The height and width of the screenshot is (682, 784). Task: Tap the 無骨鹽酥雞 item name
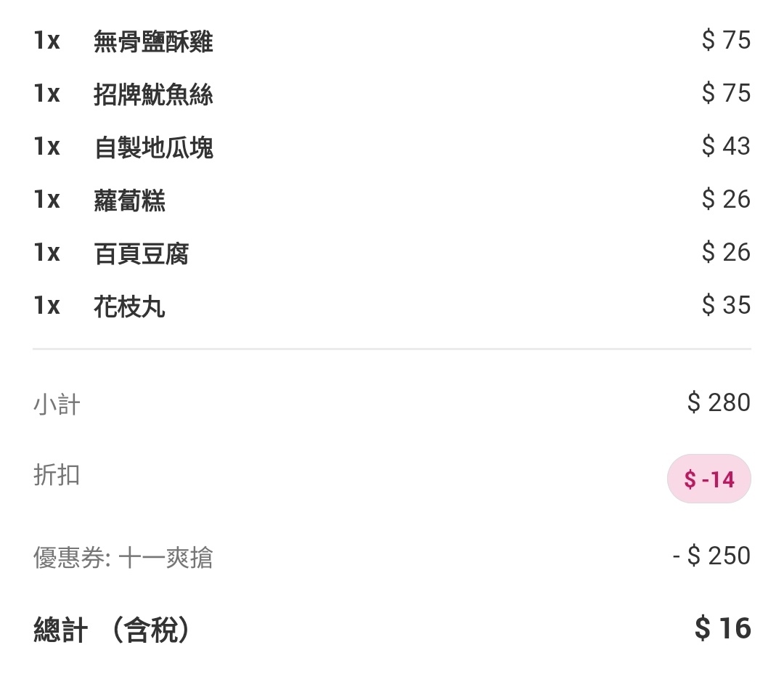[x=153, y=41]
